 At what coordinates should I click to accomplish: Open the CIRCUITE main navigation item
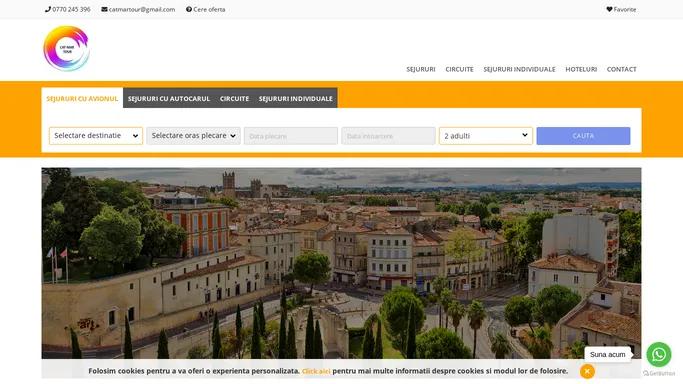click(x=459, y=69)
